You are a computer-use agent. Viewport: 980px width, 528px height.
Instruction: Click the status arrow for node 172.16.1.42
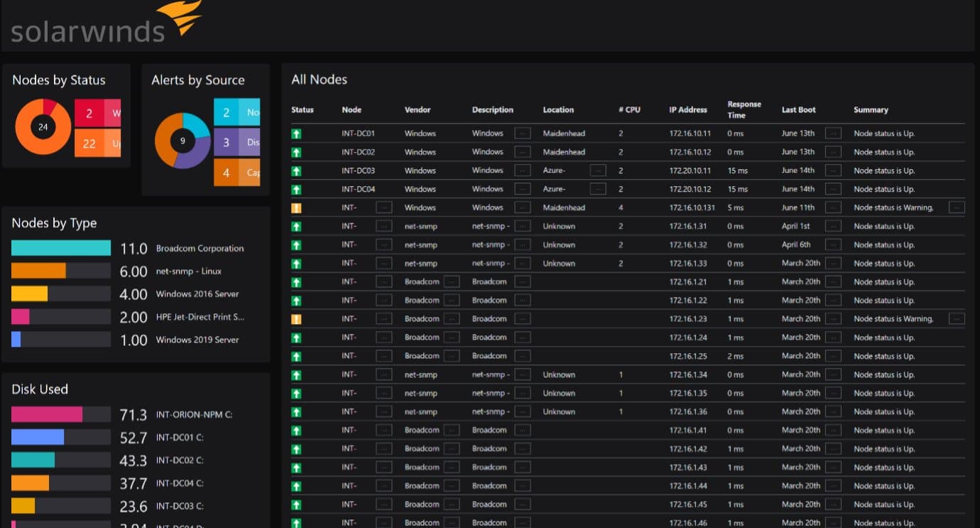click(296, 448)
